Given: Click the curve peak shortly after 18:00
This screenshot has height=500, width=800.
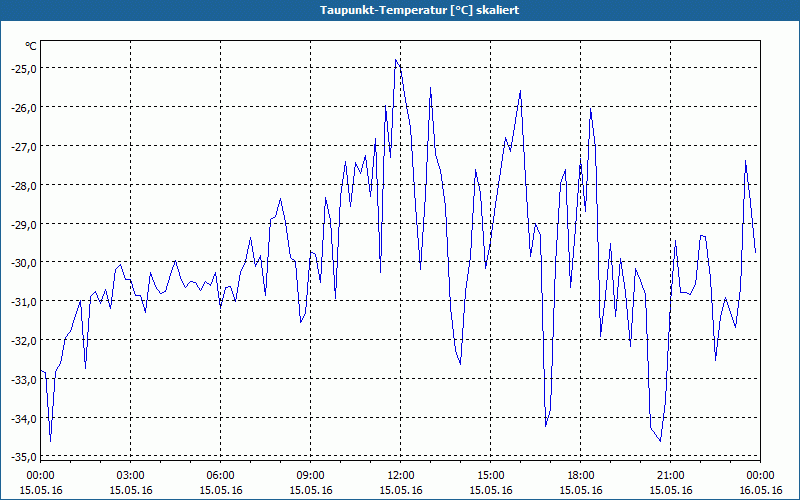Looking at the screenshot, I should 590,109.
